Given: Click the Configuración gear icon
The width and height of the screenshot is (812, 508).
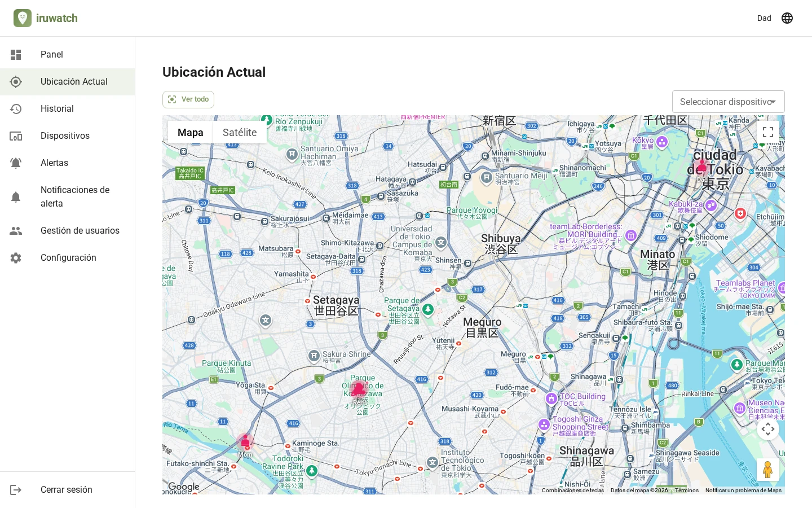Looking at the screenshot, I should (x=16, y=258).
